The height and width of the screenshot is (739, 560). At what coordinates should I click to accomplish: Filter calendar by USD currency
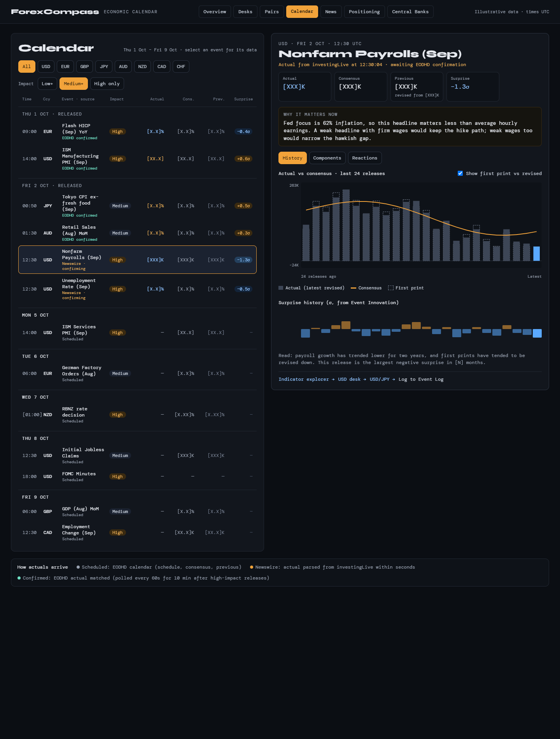(46, 67)
